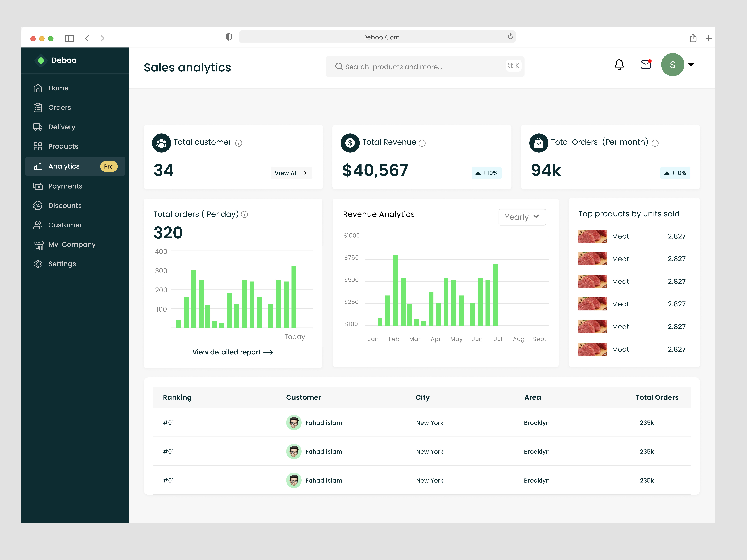
Task: Open the Yearly dropdown on Revenue Analytics
Action: pos(522,217)
